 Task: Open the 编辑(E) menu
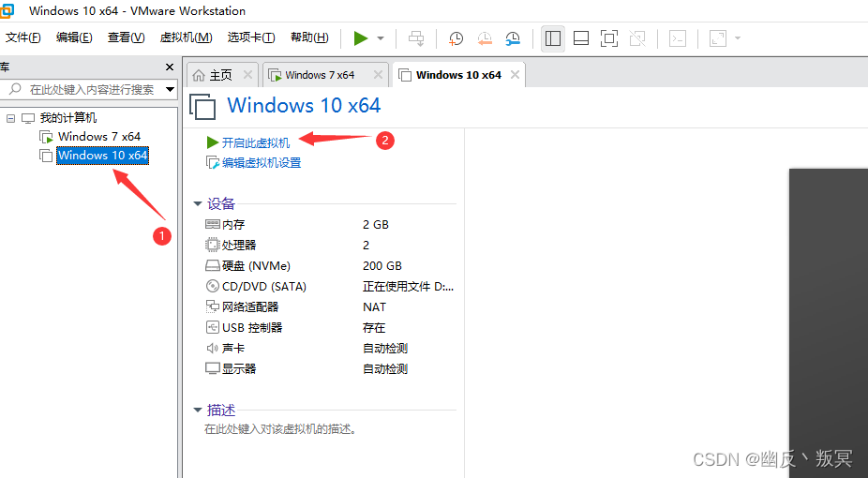pos(74,37)
